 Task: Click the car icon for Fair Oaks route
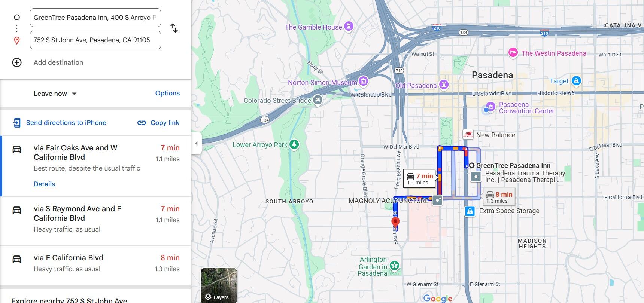click(17, 149)
